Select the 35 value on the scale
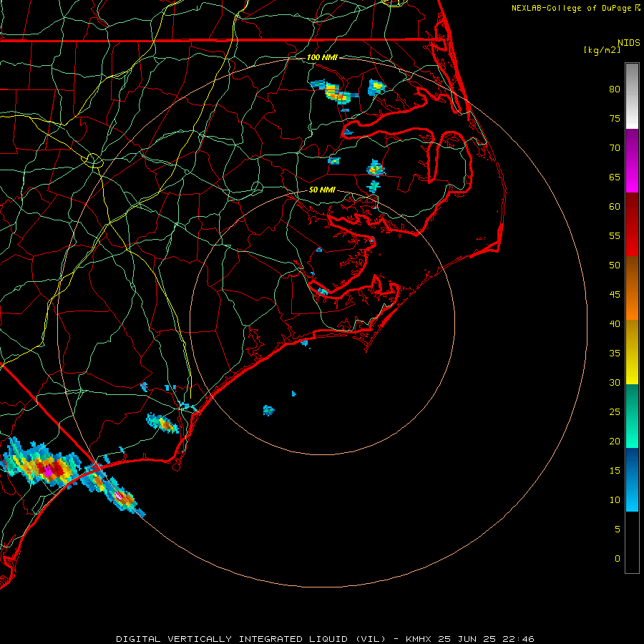The width and height of the screenshot is (644, 644). (615, 353)
